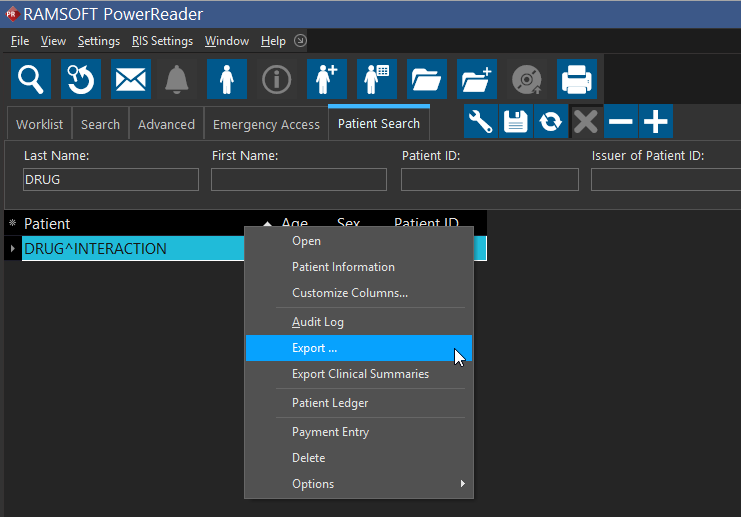Expand the Options submenu arrow
The width and height of the screenshot is (741, 517).
pos(462,483)
